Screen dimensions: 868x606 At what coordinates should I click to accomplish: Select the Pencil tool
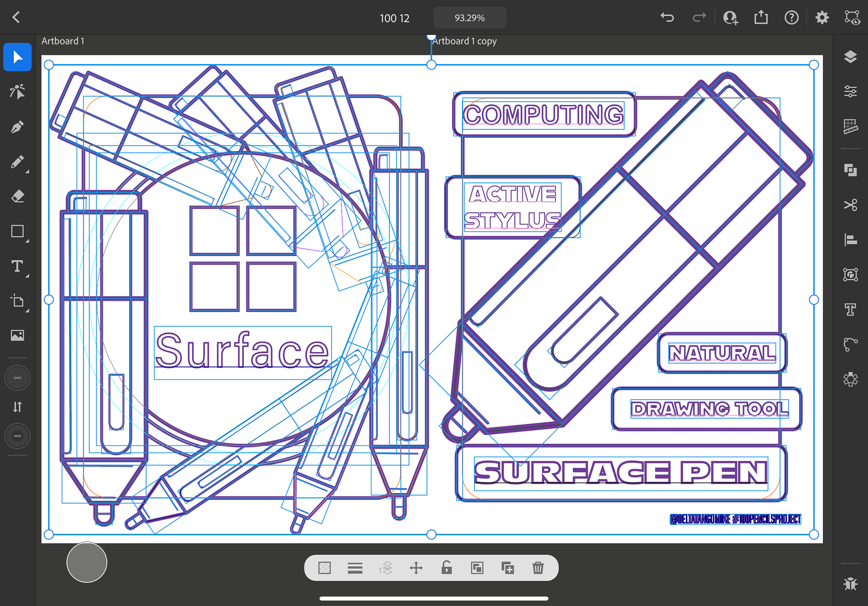coord(17,162)
